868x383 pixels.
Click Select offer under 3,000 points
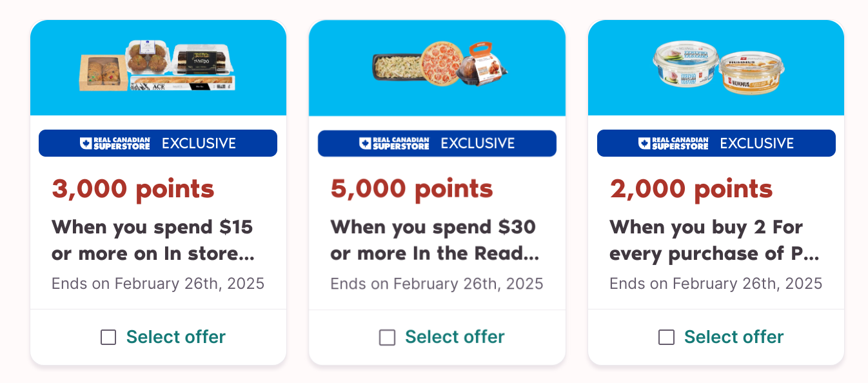pos(175,337)
